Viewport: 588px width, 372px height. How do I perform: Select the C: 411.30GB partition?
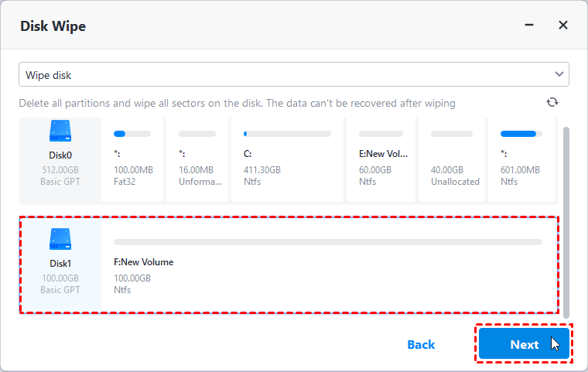(286, 161)
